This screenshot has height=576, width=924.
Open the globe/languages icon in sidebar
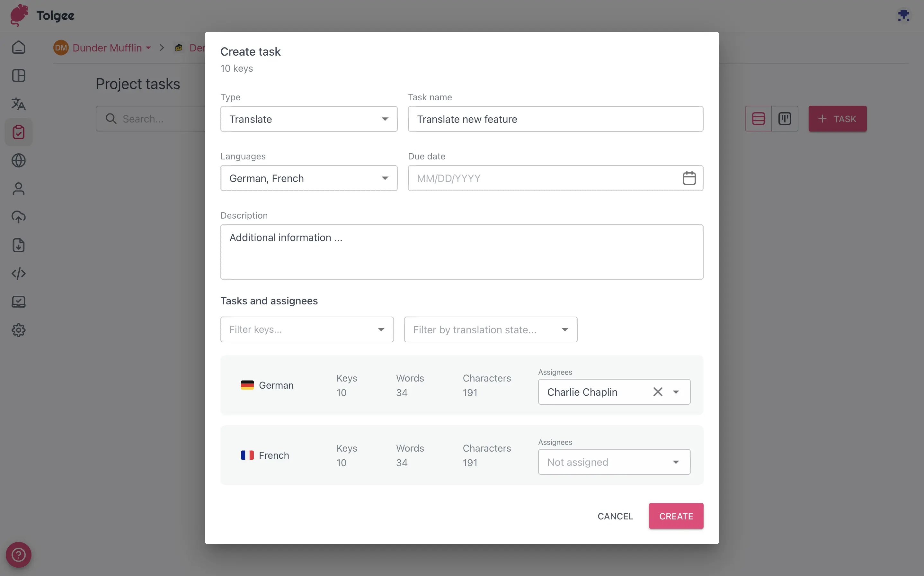coord(19,161)
